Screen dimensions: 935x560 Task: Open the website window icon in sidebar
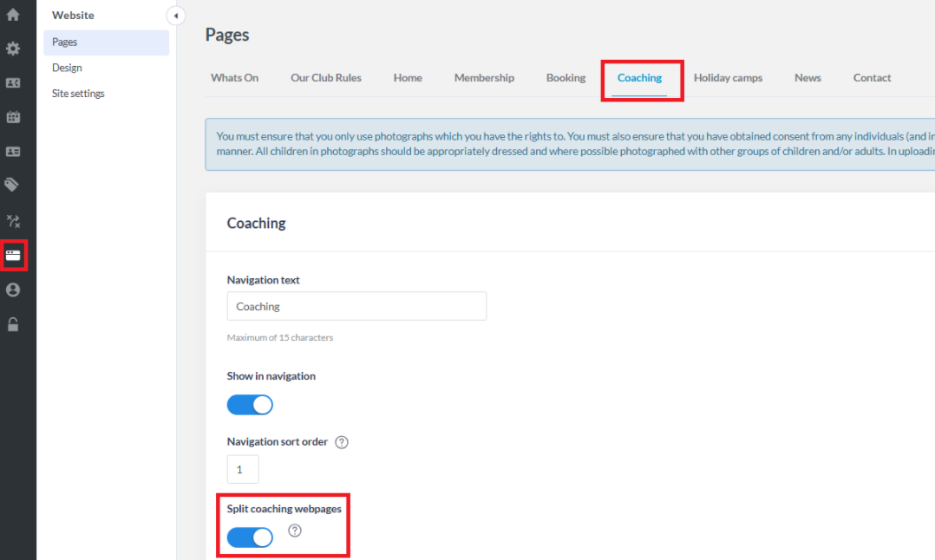[x=13, y=256]
